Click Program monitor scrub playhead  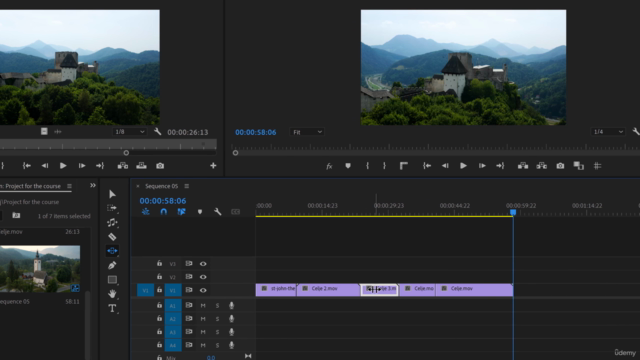(x=235, y=153)
